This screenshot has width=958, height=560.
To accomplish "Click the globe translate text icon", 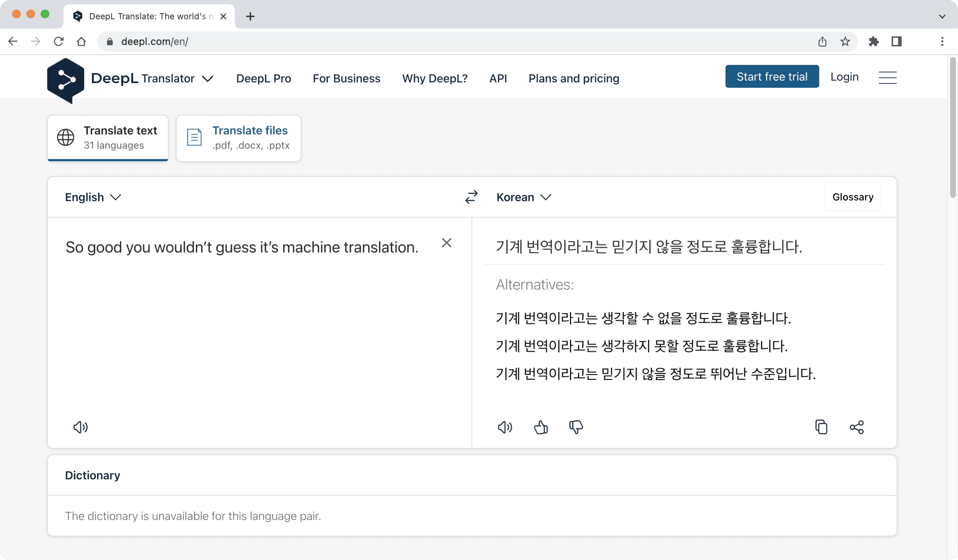I will coord(66,137).
